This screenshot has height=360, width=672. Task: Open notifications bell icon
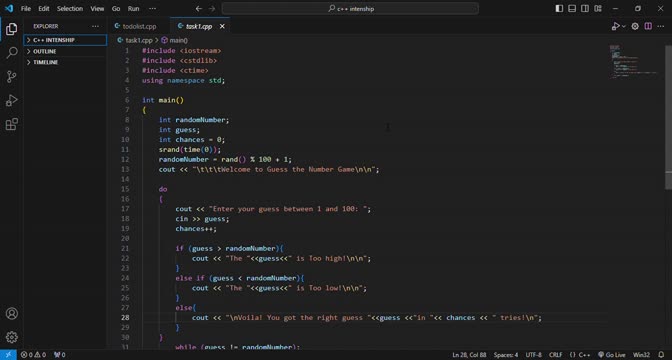(661, 355)
